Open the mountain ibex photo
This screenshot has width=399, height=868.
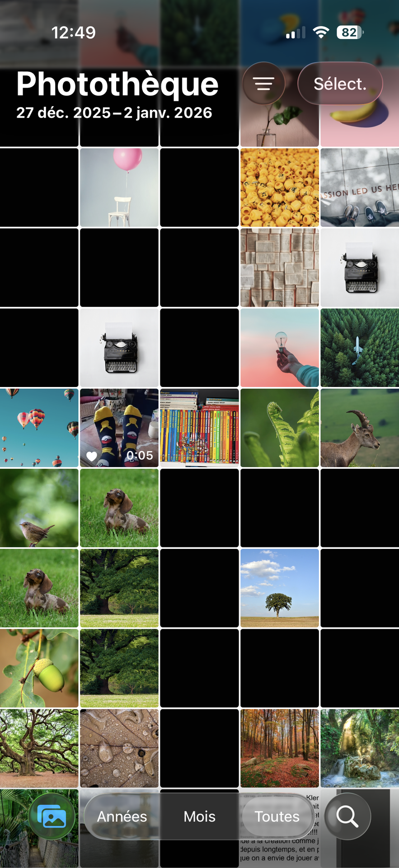coord(360,428)
